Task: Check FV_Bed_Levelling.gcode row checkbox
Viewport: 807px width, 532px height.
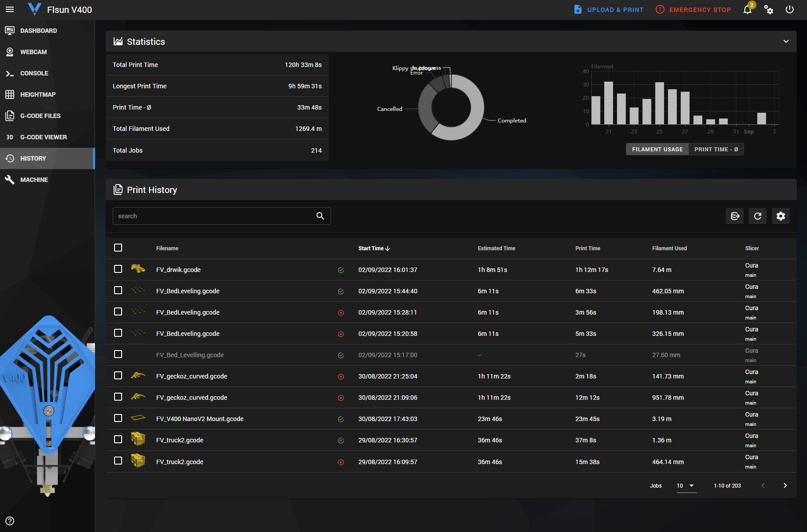Action: click(118, 354)
